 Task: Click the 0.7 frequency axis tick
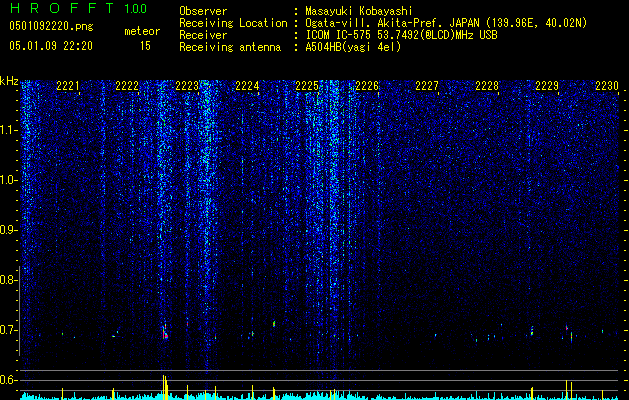tap(9, 330)
